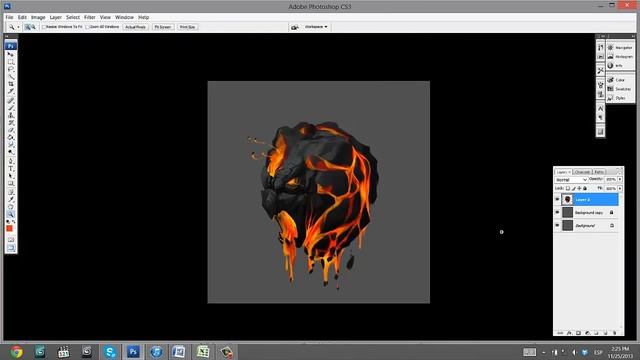Screen dimensions: 640x360
Task: Hide the Background layer
Action: pos(558,225)
